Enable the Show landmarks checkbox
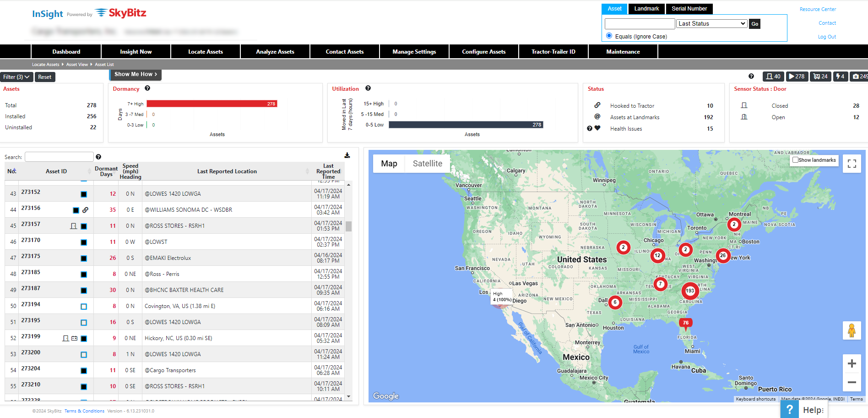 795,160
